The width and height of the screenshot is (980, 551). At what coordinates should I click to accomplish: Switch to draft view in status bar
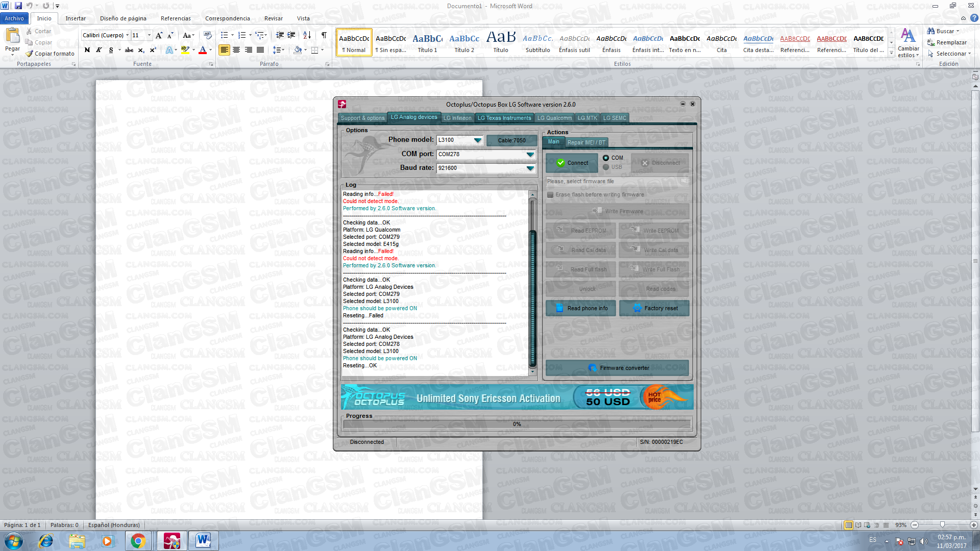886,525
